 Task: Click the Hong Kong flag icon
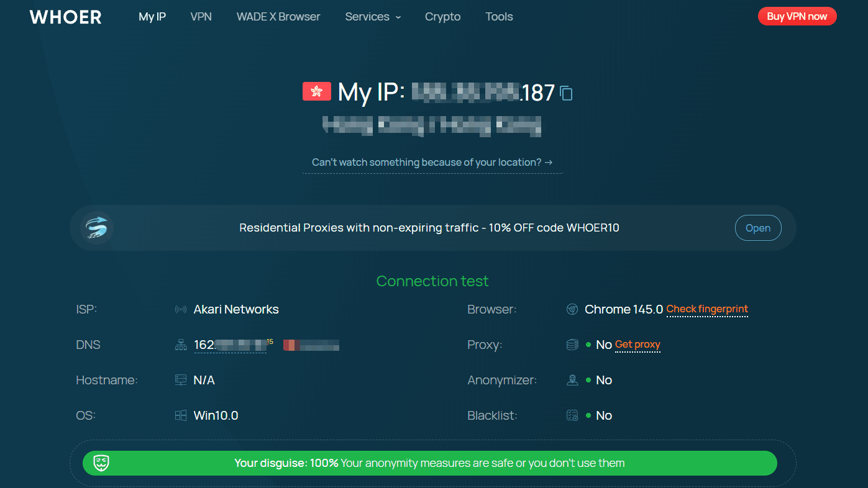tap(316, 91)
